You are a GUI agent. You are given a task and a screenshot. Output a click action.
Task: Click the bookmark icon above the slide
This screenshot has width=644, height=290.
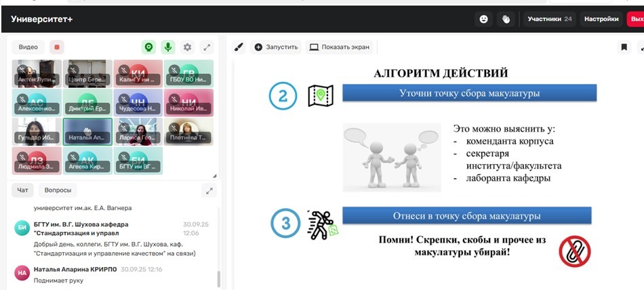(624, 47)
